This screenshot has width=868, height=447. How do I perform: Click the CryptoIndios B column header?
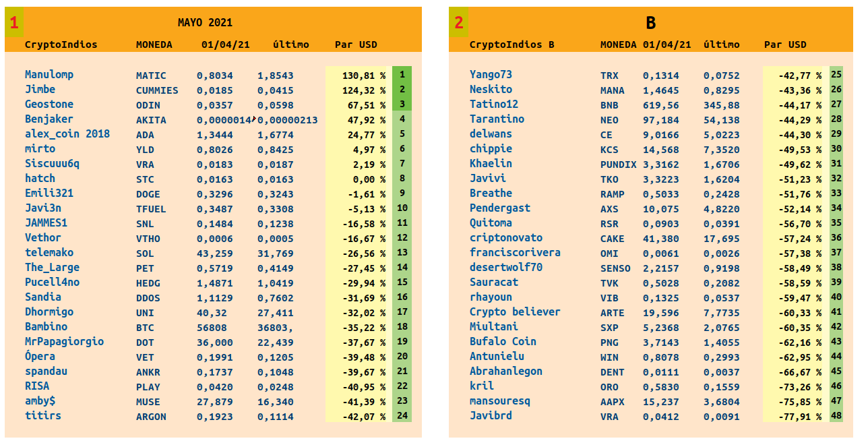(x=511, y=44)
